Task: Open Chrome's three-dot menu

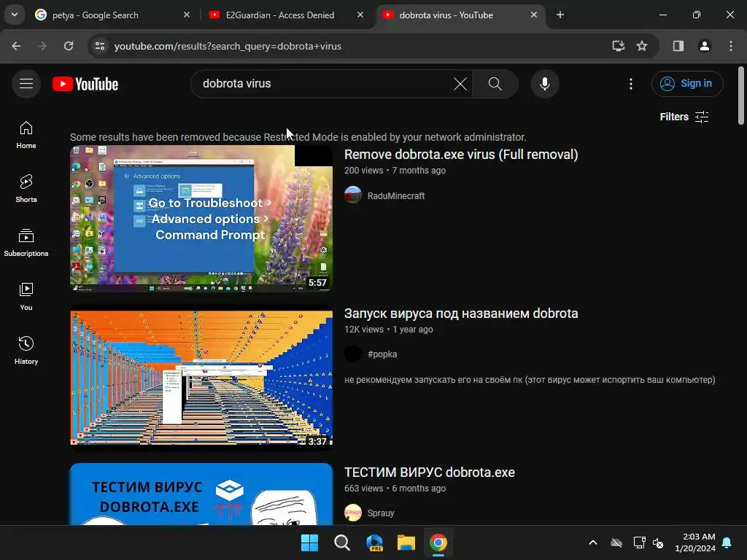Action: click(x=731, y=46)
